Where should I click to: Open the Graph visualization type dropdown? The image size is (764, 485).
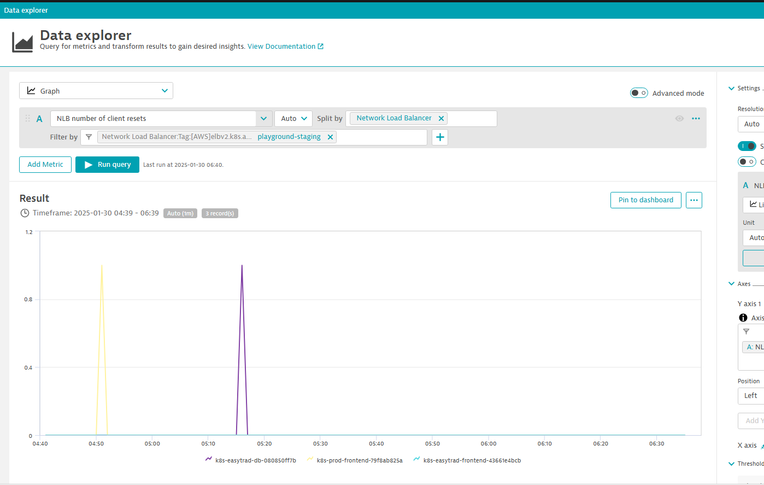point(96,91)
